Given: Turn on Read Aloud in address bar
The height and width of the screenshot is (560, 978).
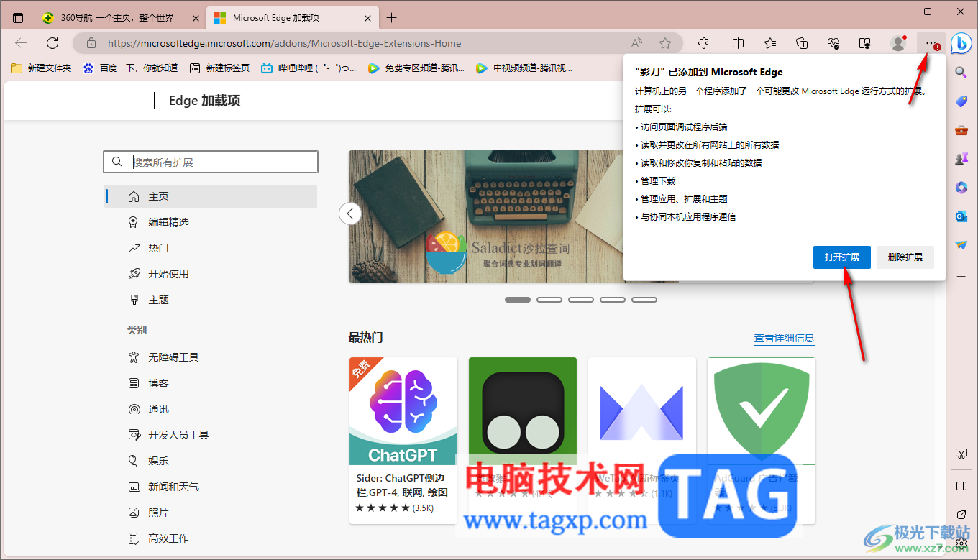Looking at the screenshot, I should (637, 43).
